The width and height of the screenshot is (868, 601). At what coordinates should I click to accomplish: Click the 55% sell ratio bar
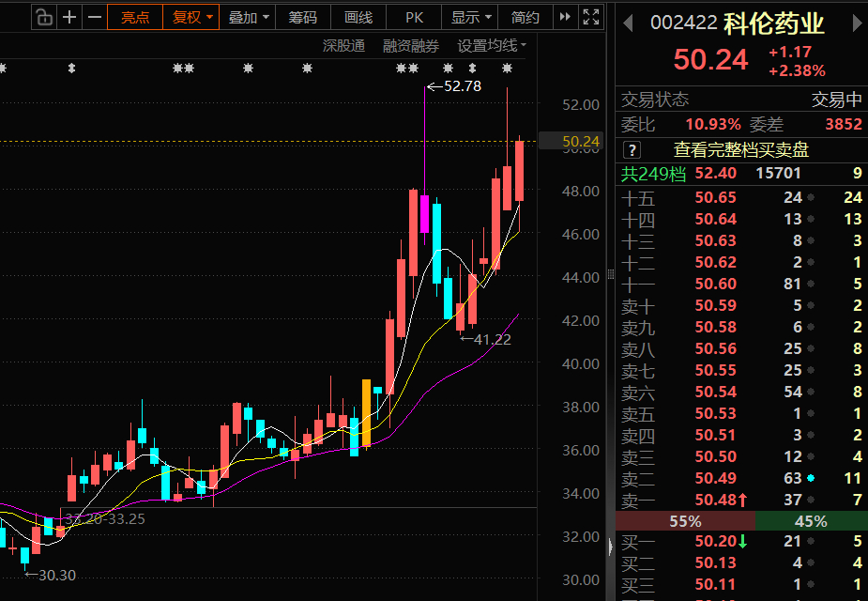click(x=685, y=521)
